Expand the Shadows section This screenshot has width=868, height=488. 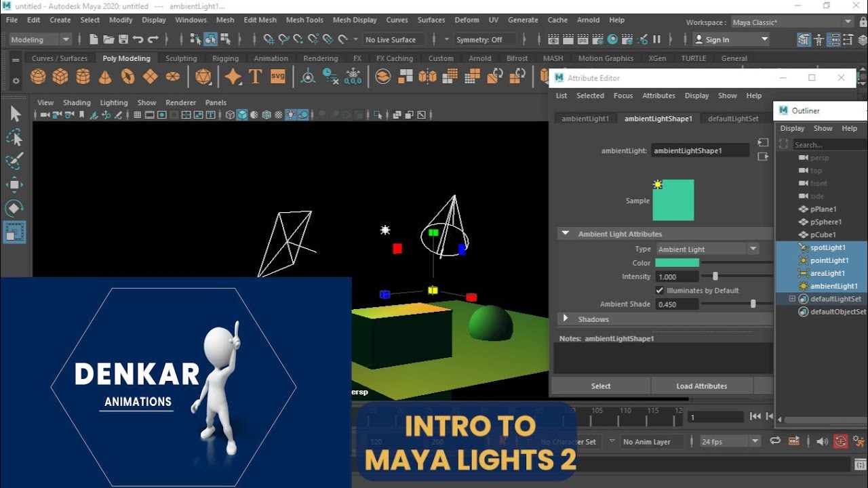[565, 319]
